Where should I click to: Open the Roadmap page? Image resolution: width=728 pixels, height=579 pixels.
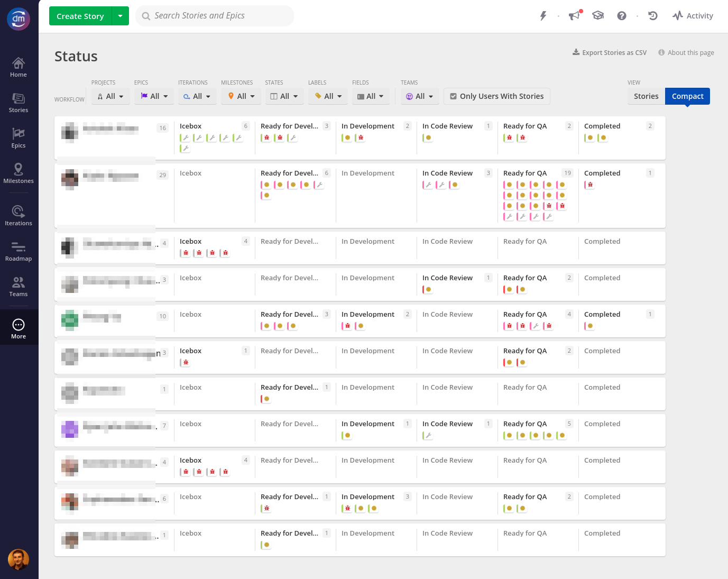coord(19,251)
